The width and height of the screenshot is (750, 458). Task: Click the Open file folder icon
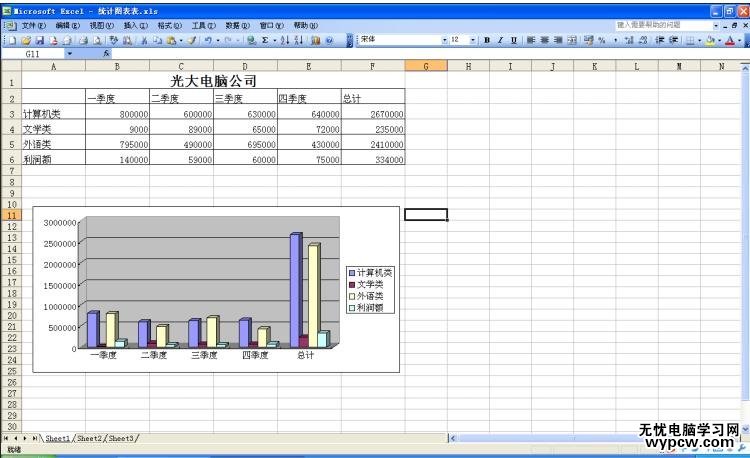(x=26, y=41)
